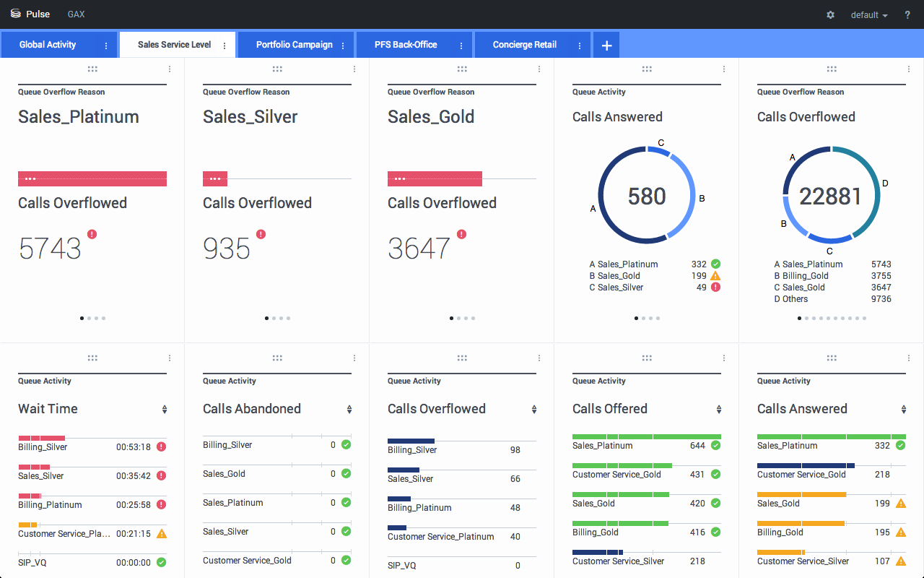
Task: Add a new dashboard tab with plus
Action: point(606,46)
